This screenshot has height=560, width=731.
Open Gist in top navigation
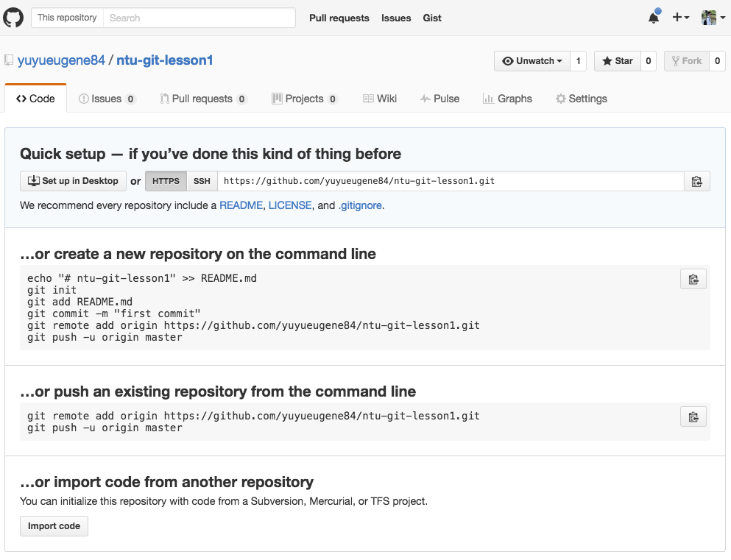tap(432, 18)
